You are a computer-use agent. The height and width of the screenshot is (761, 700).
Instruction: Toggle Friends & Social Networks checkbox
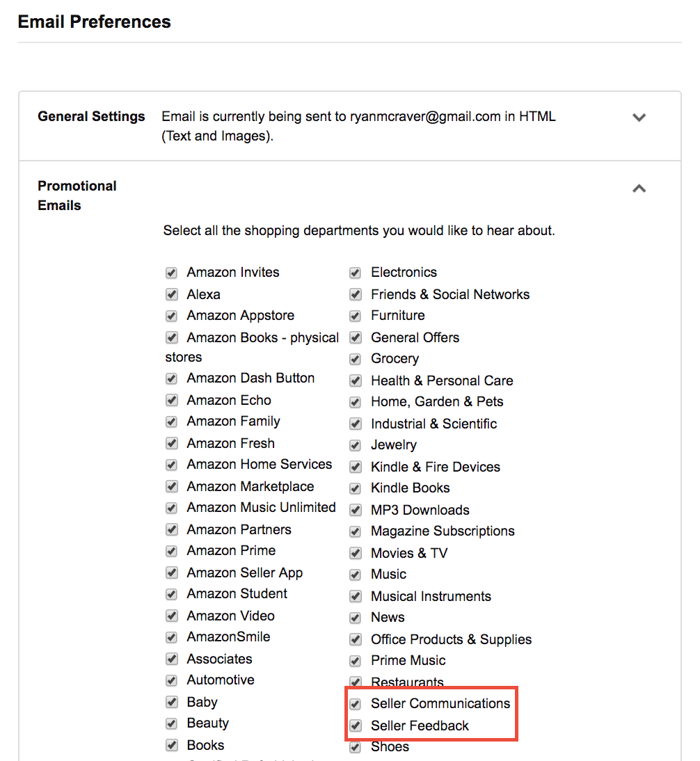click(356, 295)
